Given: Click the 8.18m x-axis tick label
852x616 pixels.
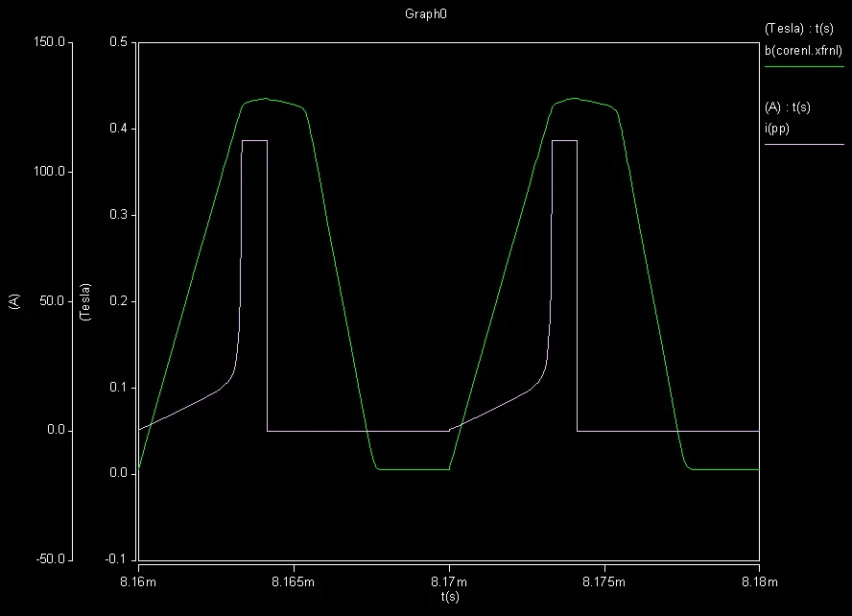Looking at the screenshot, I should (x=760, y=582).
